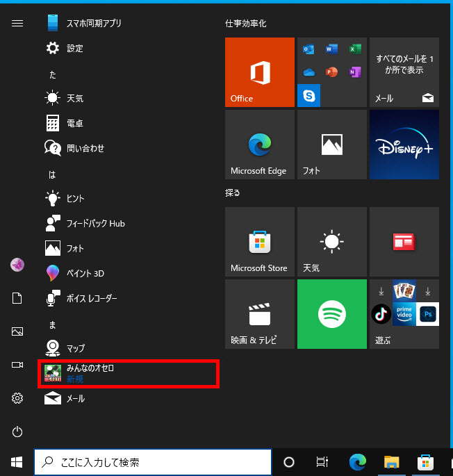Open ボイス レコーダー from the list

[91, 298]
